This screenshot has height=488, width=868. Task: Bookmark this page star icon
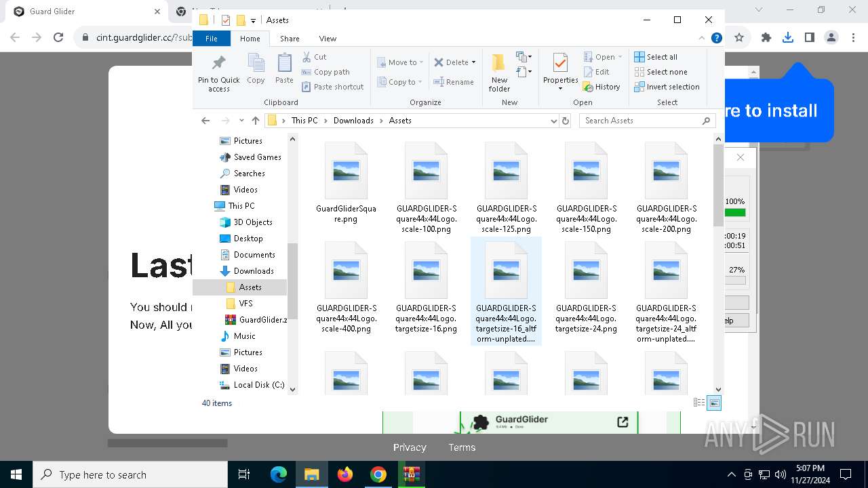point(739,38)
